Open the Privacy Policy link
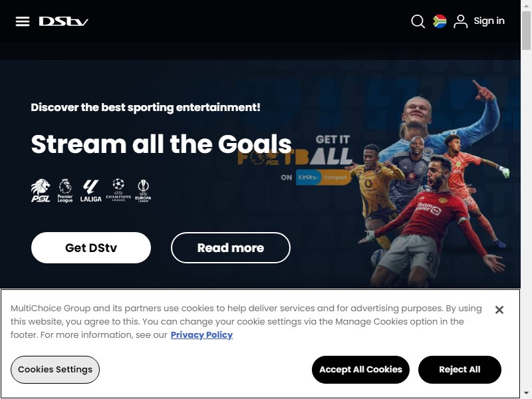Viewport: 532px width, 399px height. 201,335
